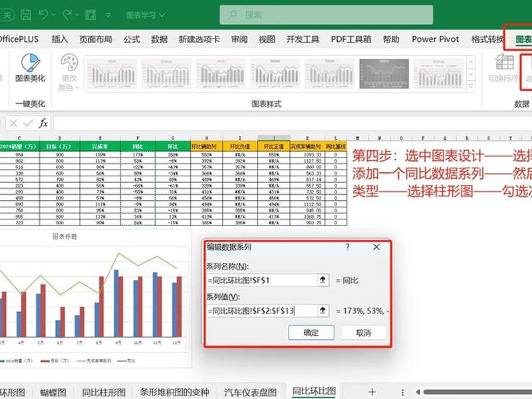Open the redo history dropdown arrow
Screen dimensions: 532x399
coord(76,15)
